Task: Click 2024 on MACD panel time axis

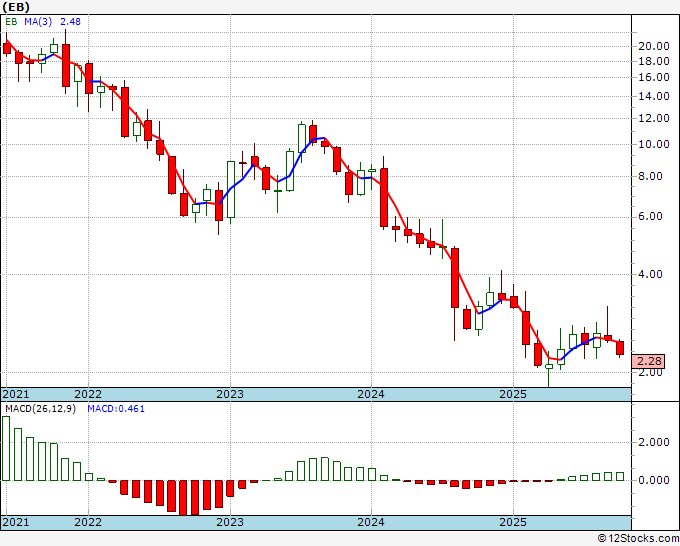Action: [371, 522]
